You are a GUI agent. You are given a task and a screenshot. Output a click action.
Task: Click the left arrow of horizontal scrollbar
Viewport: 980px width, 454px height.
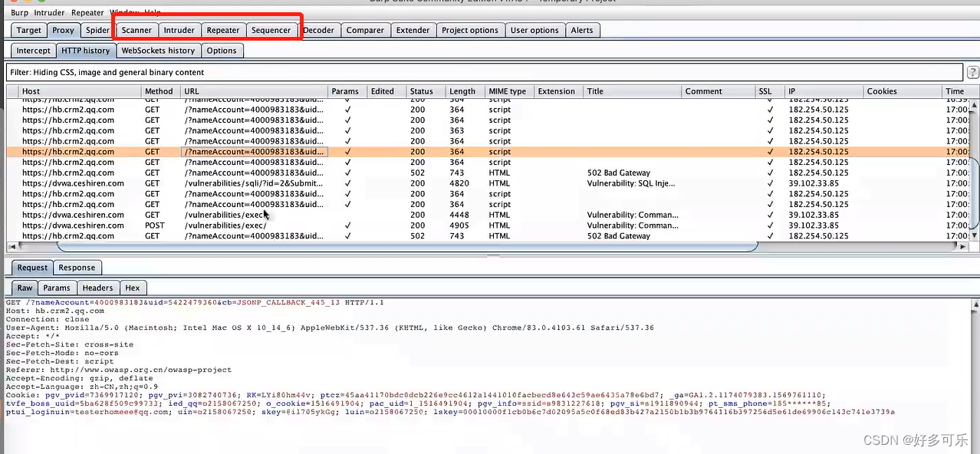point(12,247)
